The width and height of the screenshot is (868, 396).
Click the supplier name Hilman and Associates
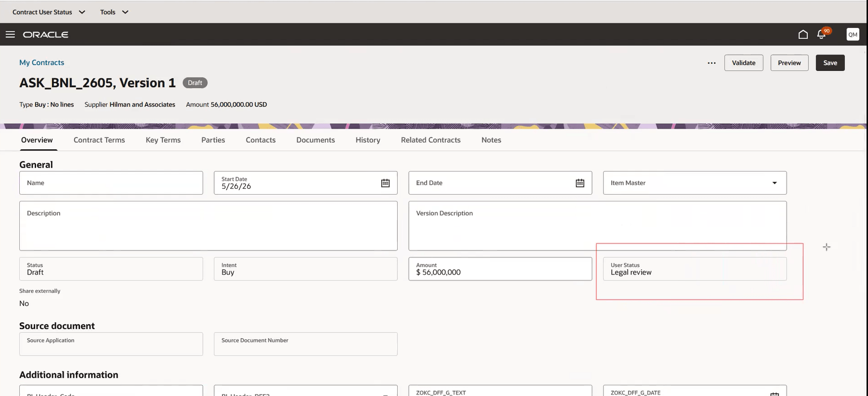(x=143, y=105)
